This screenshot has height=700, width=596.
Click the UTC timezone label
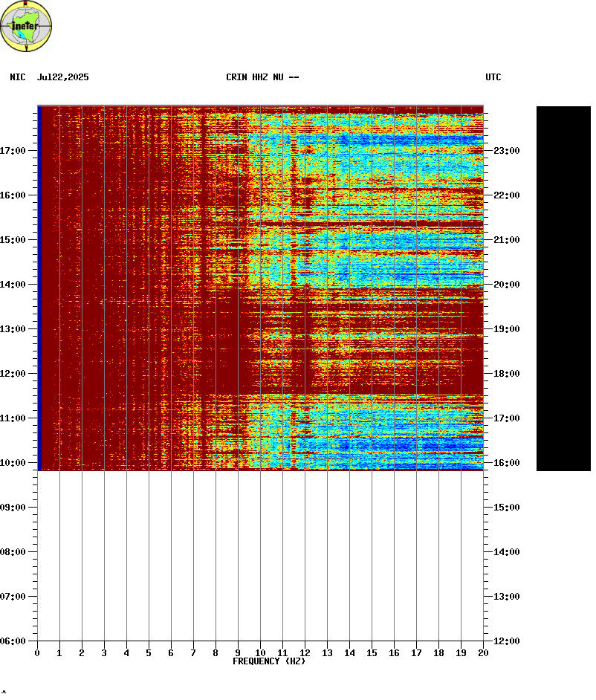(x=493, y=77)
